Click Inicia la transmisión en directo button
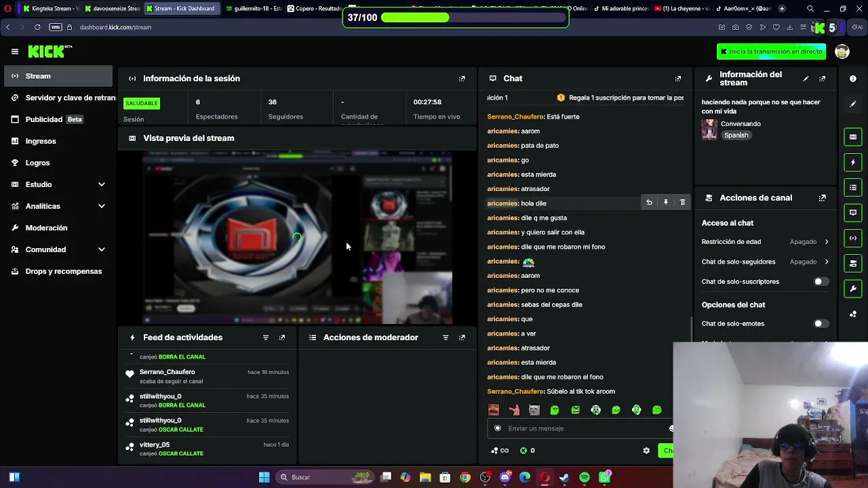Image resolution: width=868 pixels, height=488 pixels. (771, 52)
